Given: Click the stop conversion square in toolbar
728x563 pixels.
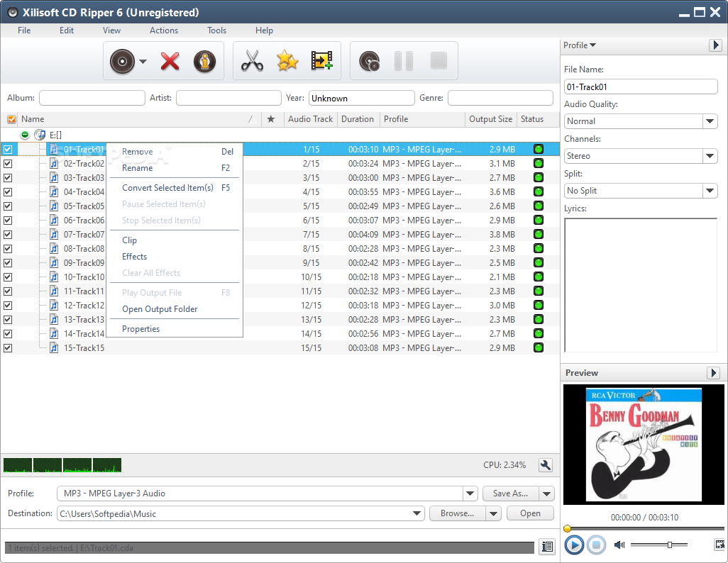Looking at the screenshot, I should (x=439, y=61).
